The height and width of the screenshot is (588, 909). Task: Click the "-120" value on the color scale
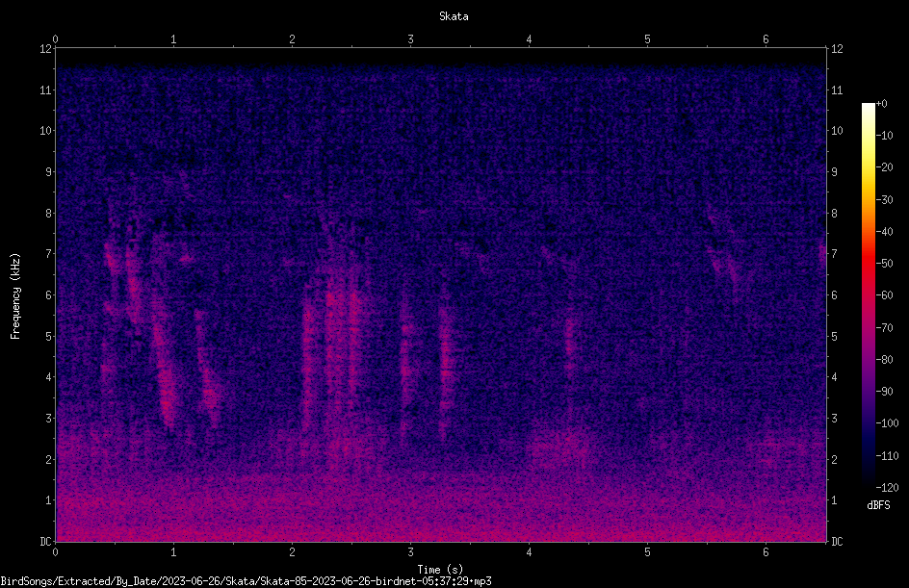click(x=887, y=488)
